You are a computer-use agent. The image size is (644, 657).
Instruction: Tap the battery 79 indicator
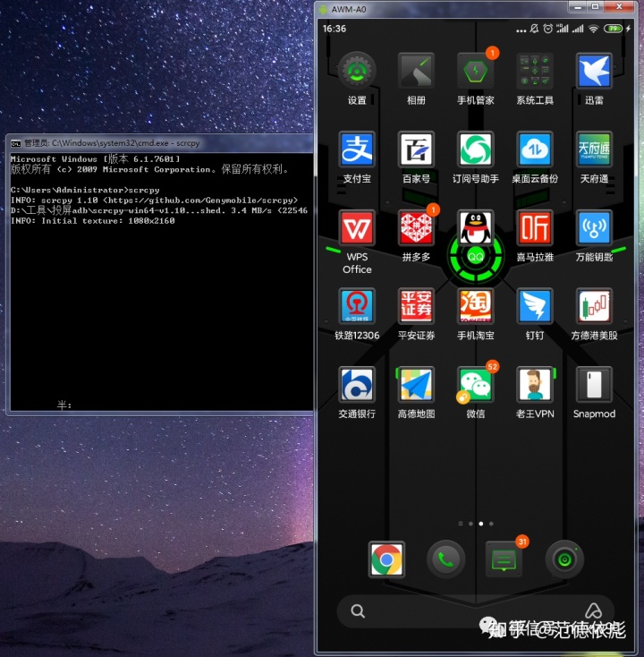click(x=613, y=29)
